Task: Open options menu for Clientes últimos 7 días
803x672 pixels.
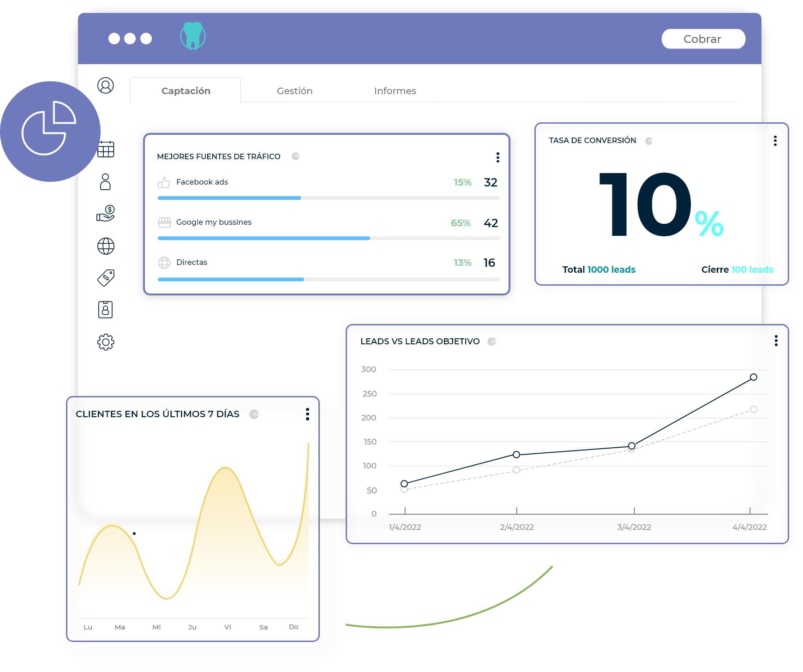Action: click(307, 414)
